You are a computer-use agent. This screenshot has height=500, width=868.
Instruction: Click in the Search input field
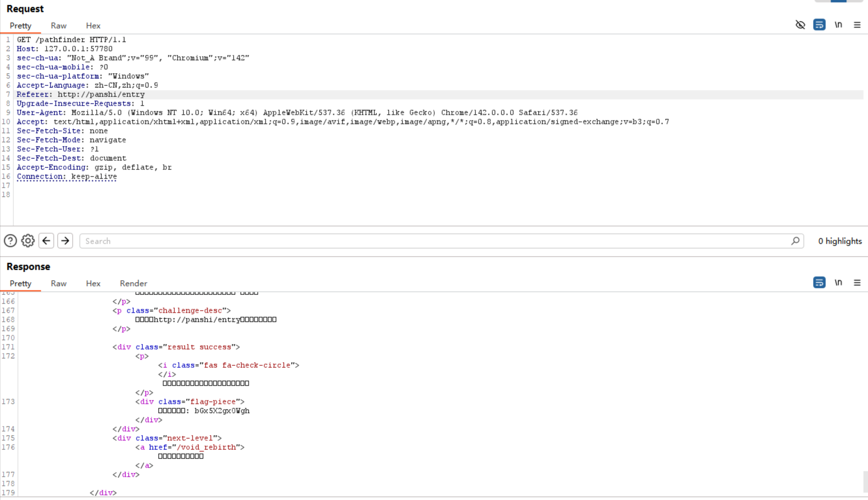point(434,241)
